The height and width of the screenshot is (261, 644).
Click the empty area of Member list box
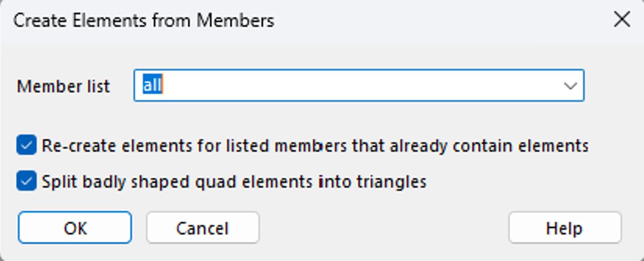click(364, 86)
